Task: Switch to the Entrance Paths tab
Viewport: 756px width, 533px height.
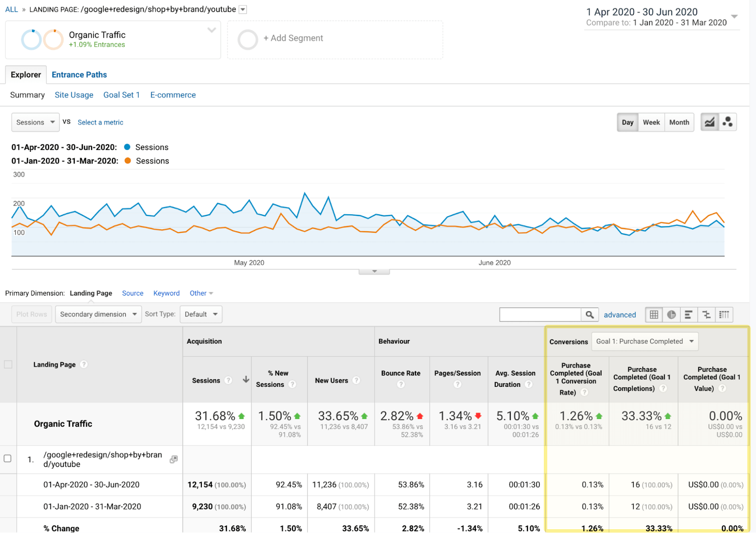Action: [x=79, y=75]
